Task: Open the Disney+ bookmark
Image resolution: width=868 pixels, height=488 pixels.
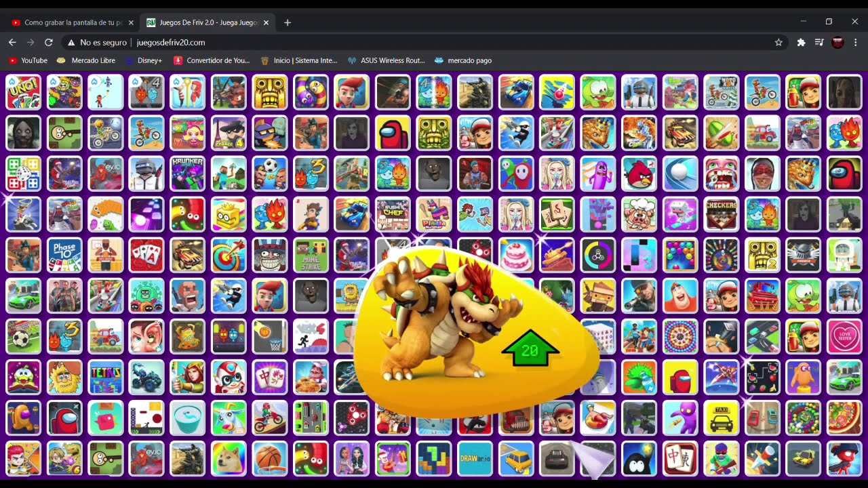Action: click(144, 60)
